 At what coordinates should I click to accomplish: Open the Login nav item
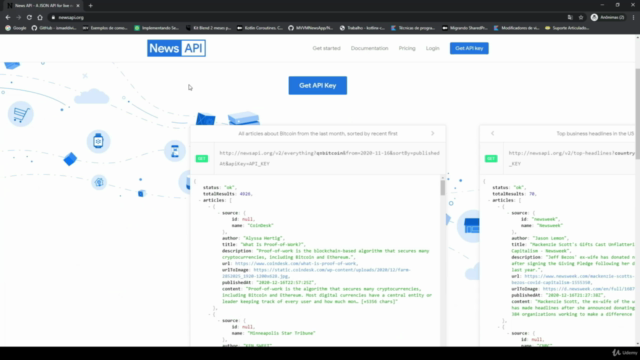[x=432, y=48]
